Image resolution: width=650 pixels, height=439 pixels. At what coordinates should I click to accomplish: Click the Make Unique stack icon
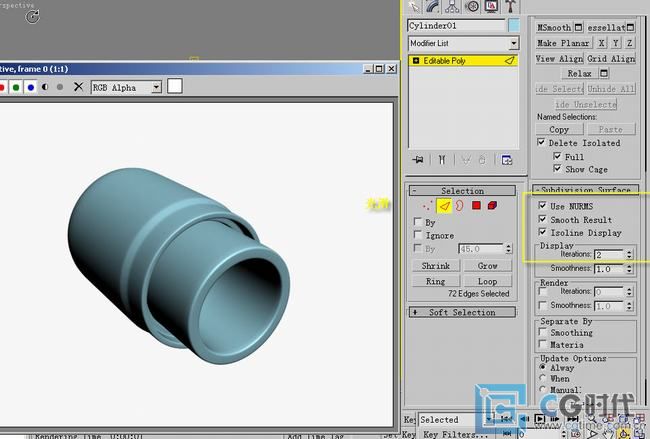point(466,160)
